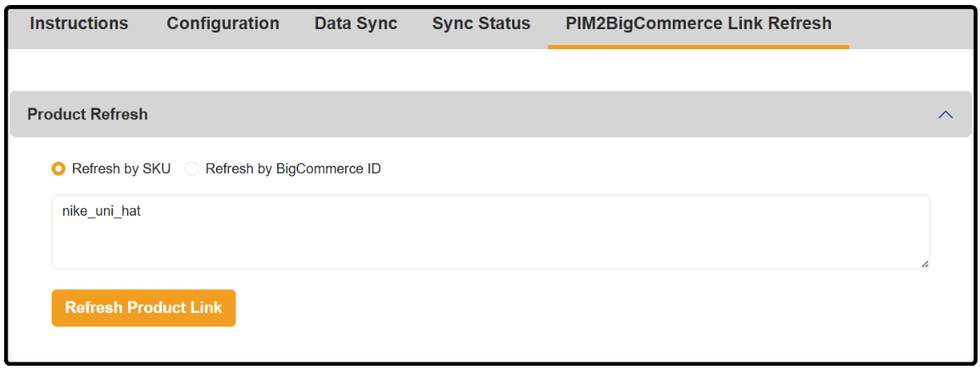Switch to the Configuration tab

pos(223,23)
